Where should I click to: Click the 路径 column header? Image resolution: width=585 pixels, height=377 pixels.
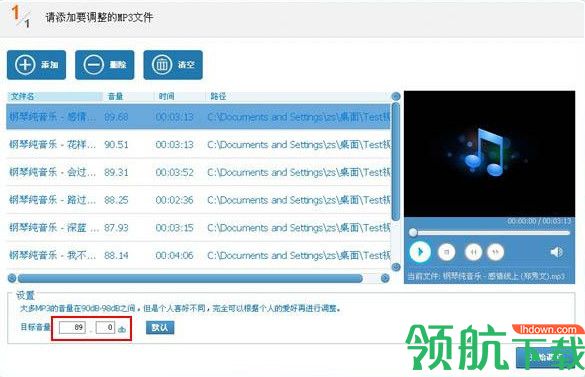click(x=297, y=96)
